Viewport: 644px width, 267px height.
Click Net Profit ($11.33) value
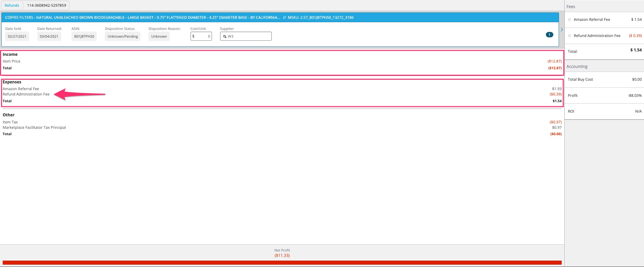282,256
